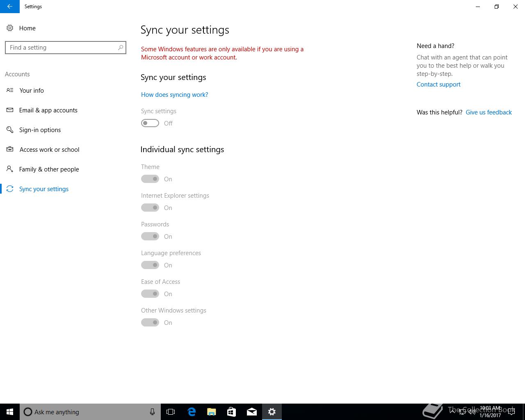Click the Need a hand? heading
This screenshot has height=420, width=525.
tap(435, 46)
